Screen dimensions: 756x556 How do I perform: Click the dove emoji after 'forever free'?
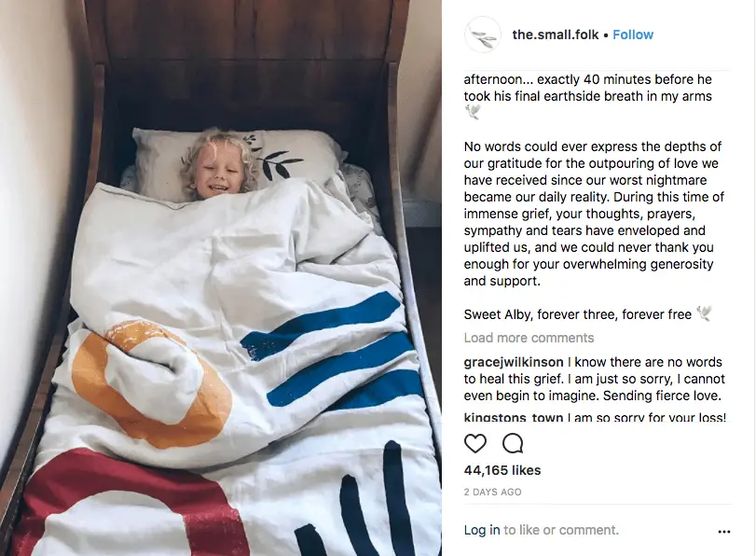[704, 313]
